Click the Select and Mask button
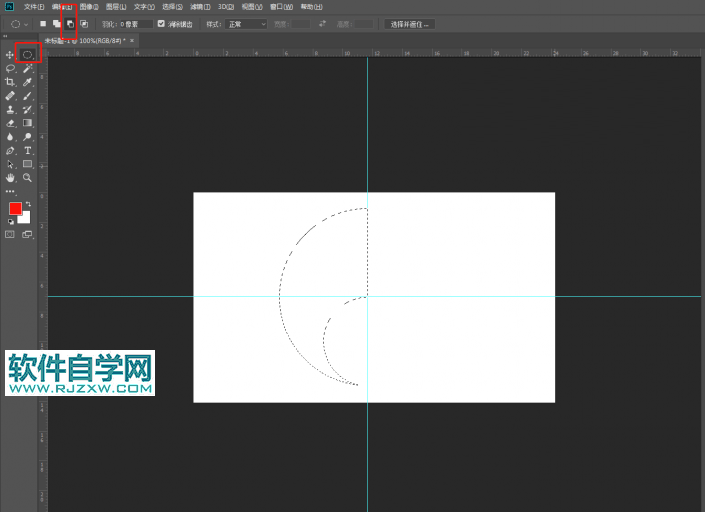The height and width of the screenshot is (512, 705). [410, 23]
